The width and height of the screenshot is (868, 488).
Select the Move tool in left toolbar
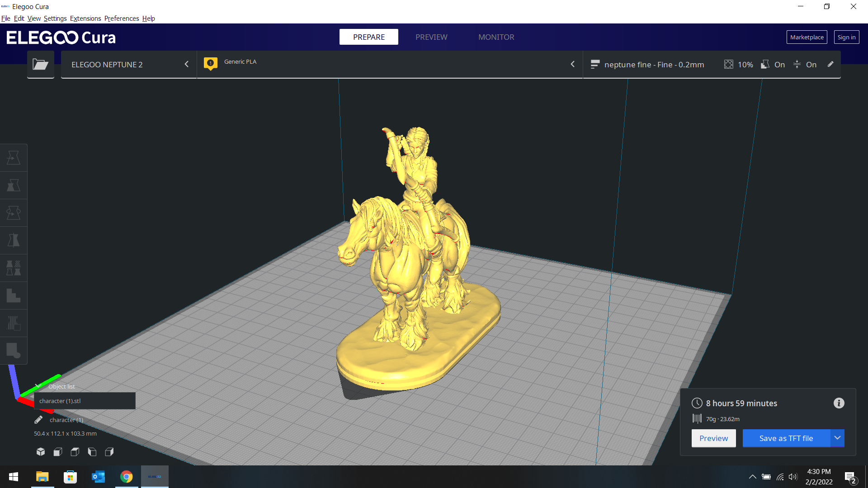click(x=14, y=158)
